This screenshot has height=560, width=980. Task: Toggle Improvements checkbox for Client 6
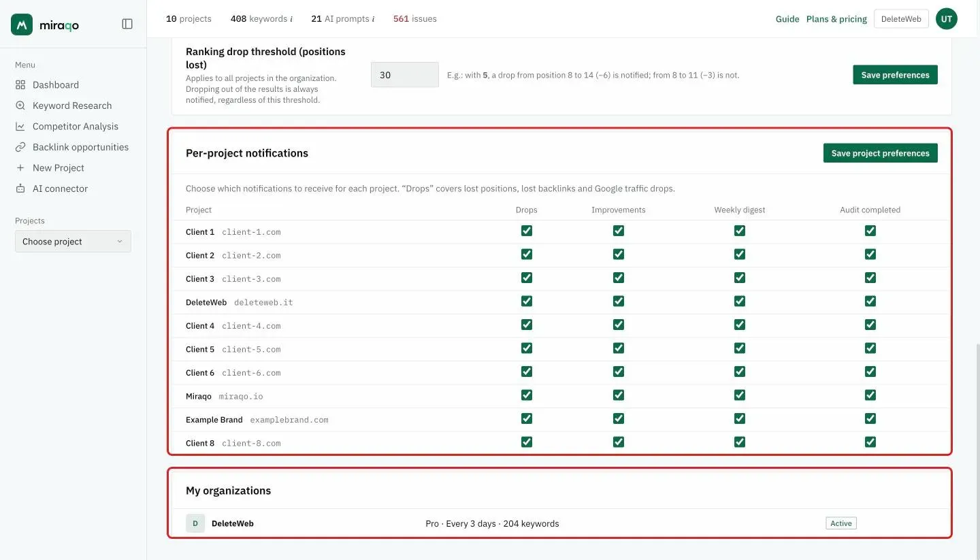pyautogui.click(x=619, y=372)
